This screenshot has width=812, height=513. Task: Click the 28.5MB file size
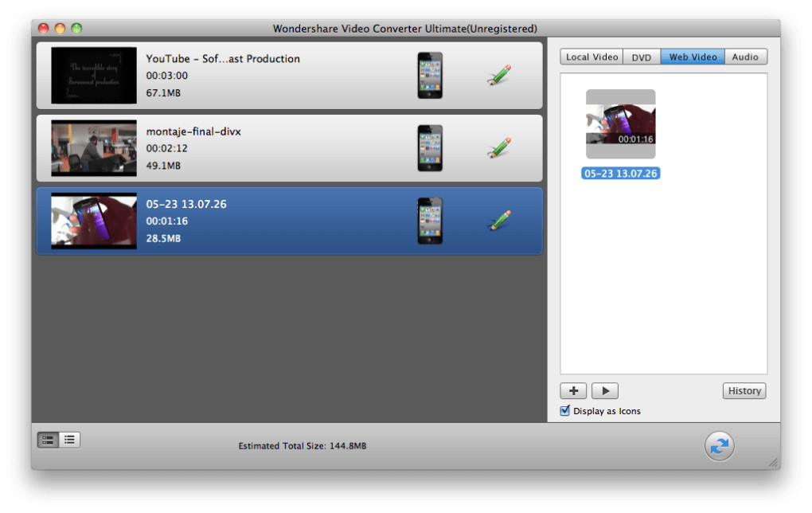pyautogui.click(x=163, y=238)
